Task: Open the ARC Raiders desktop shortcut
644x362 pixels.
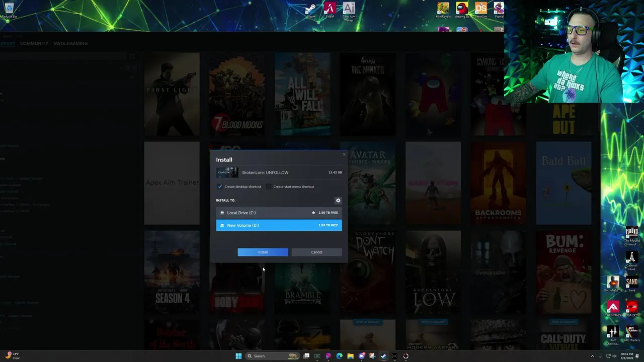Action: coord(631,333)
